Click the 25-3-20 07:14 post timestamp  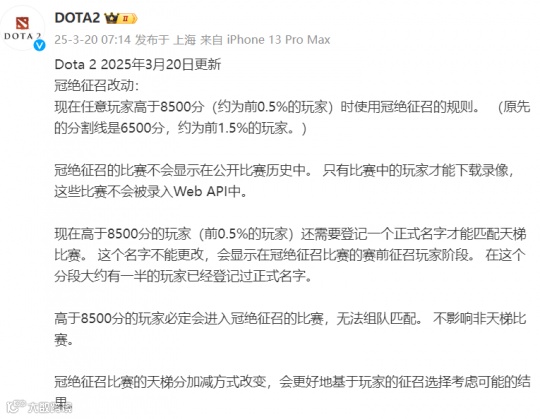pyautogui.click(x=92, y=40)
